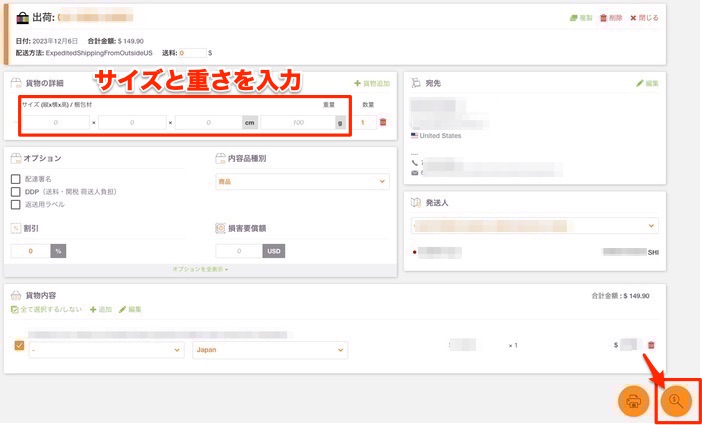This screenshot has height=425, width=702.
Task: Delete the cargo item with trash icon
Action: click(x=652, y=345)
